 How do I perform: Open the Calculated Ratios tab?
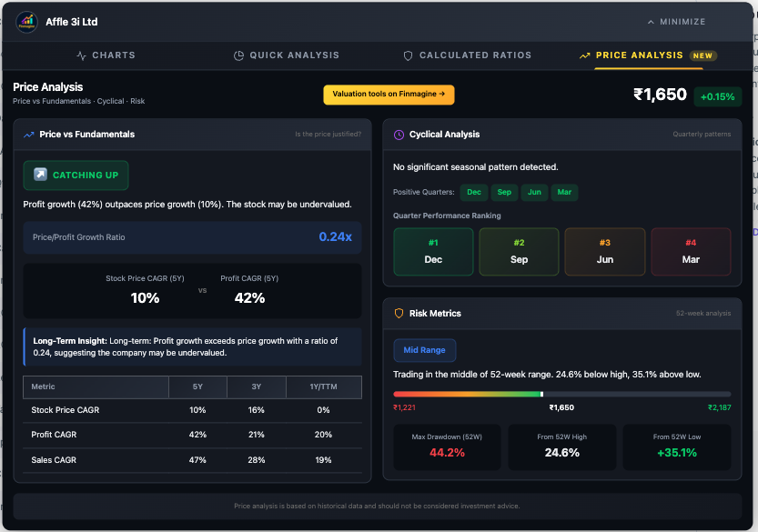(467, 55)
